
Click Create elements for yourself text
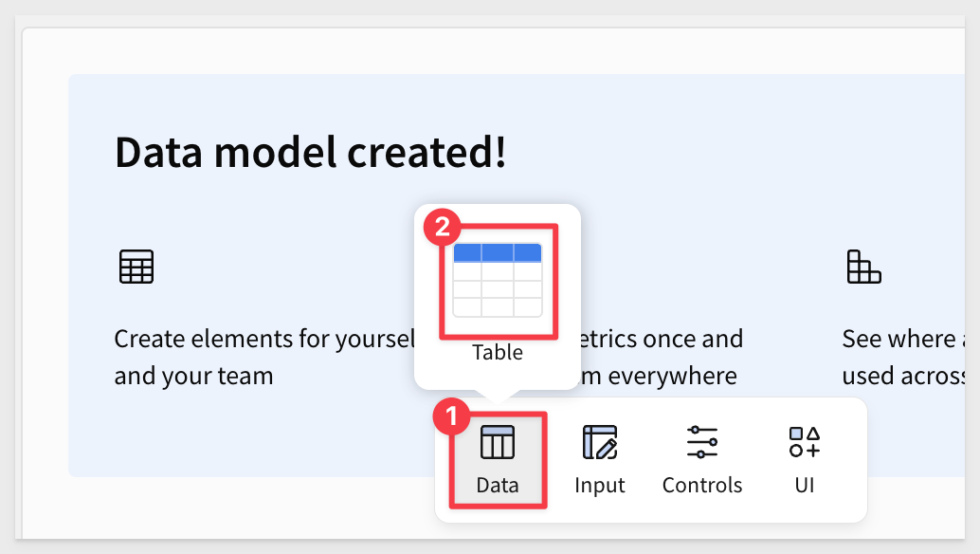pos(264,339)
